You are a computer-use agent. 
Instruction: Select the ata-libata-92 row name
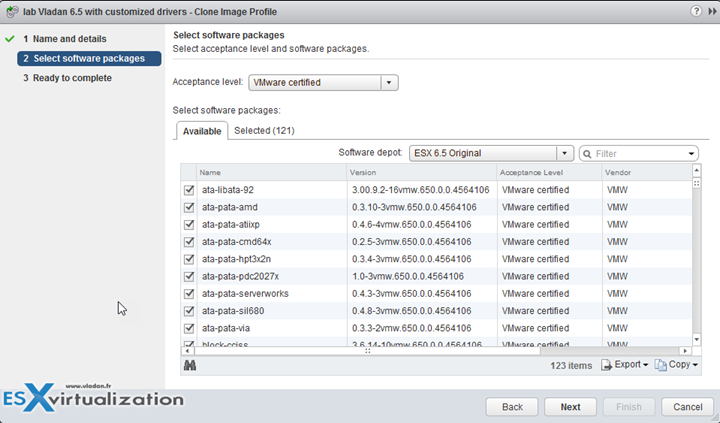[x=228, y=190]
